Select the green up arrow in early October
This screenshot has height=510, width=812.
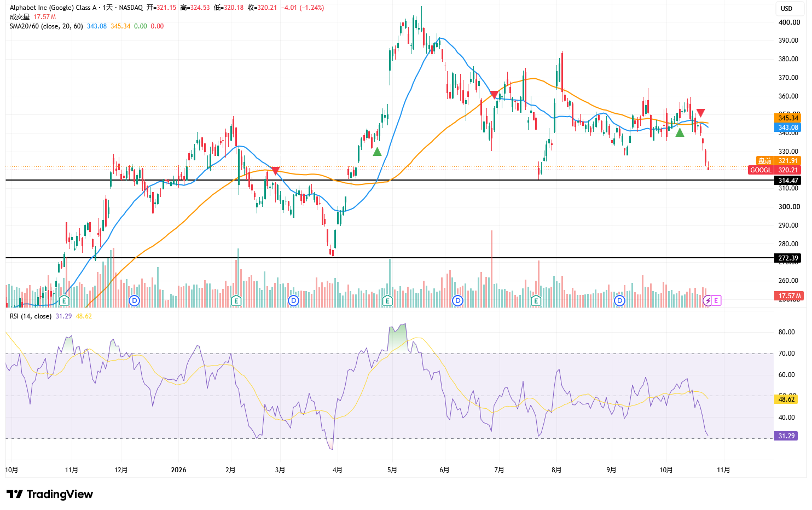pyautogui.click(x=680, y=132)
